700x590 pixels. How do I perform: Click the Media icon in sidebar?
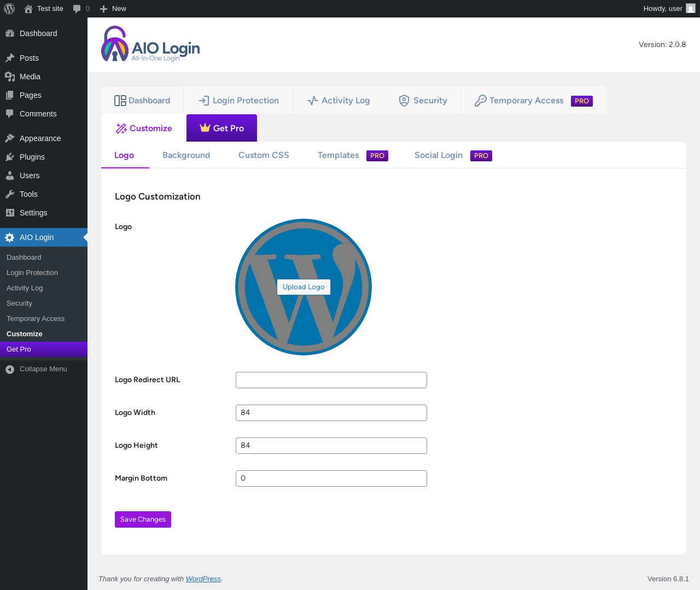[10, 77]
